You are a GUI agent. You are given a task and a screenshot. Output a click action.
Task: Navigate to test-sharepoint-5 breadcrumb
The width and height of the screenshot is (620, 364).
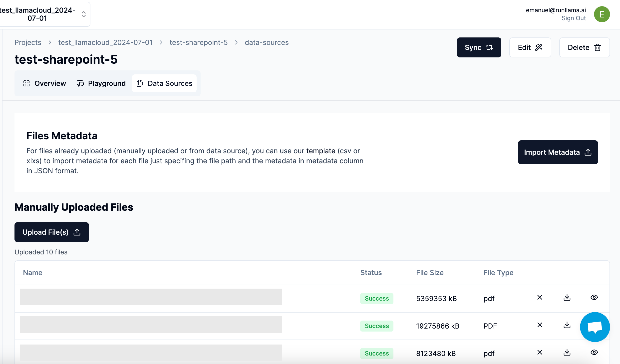point(198,42)
